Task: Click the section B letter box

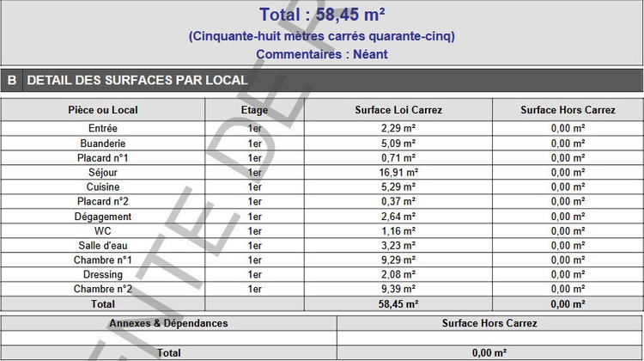Action: pos(12,80)
